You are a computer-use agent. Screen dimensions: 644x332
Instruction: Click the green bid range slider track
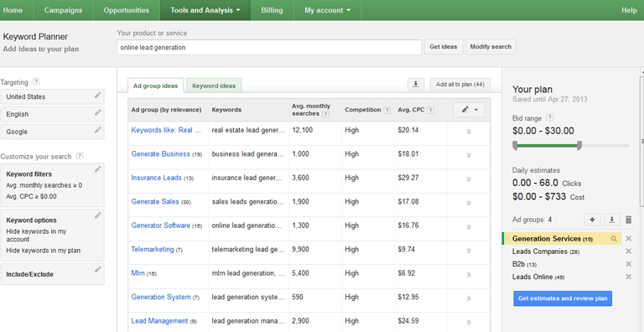[548, 145]
